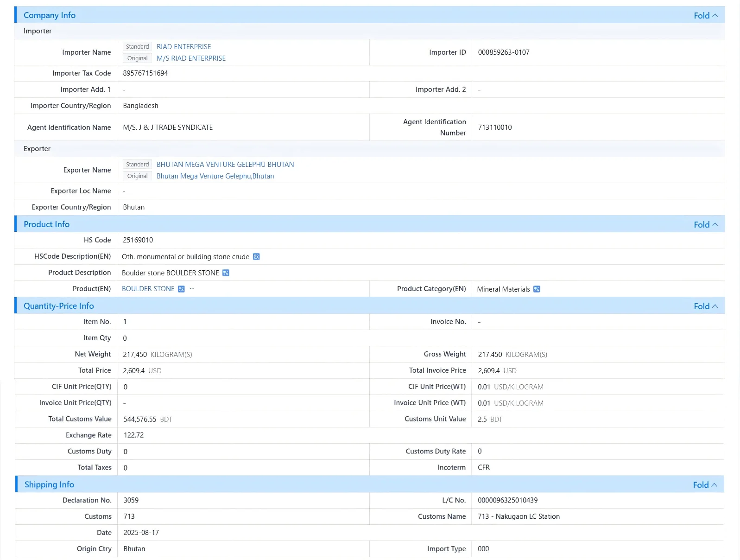Click the Shipping Info section title
The image size is (740, 560).
[x=49, y=484]
